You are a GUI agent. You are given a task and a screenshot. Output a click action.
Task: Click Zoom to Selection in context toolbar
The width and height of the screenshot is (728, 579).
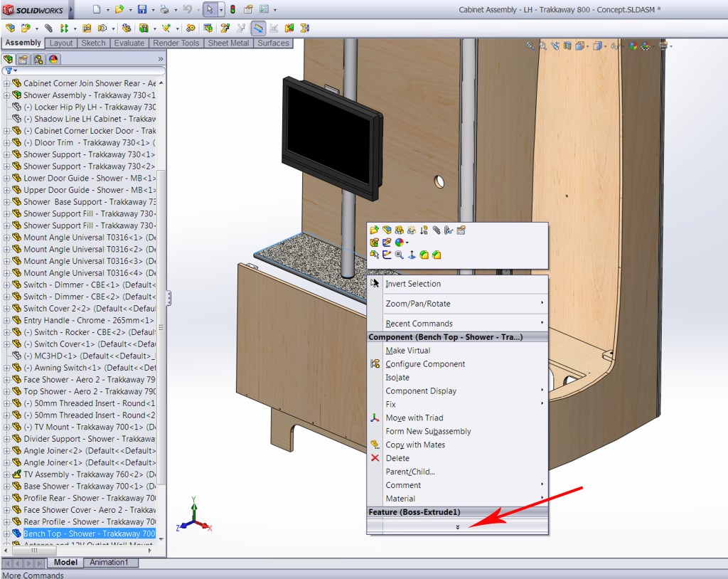click(x=400, y=255)
